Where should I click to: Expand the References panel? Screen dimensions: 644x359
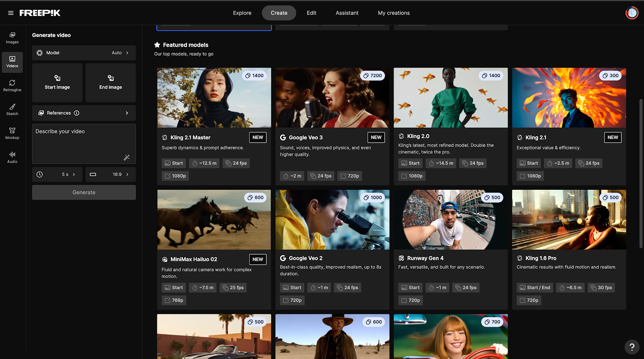127,113
